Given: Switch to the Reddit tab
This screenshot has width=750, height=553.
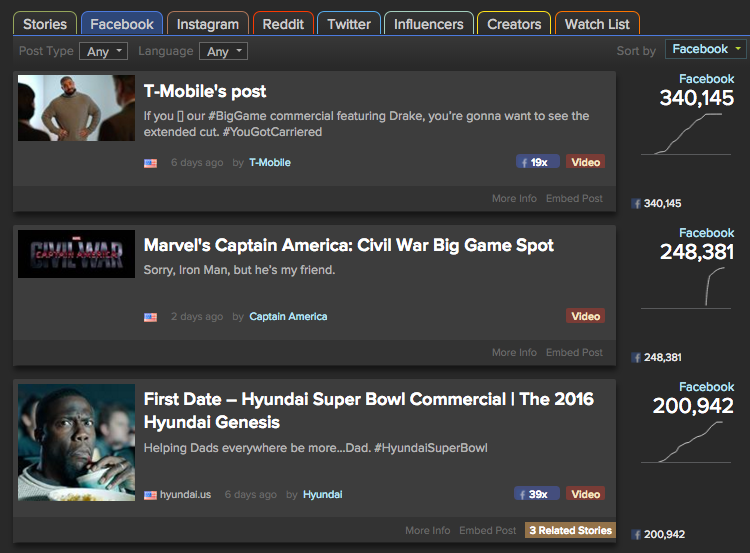Looking at the screenshot, I should click(x=284, y=24).
